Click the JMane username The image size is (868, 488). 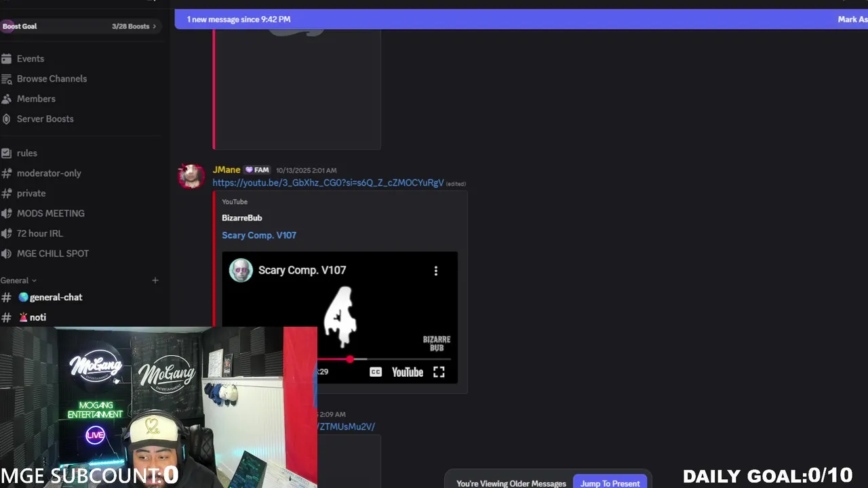coord(226,169)
